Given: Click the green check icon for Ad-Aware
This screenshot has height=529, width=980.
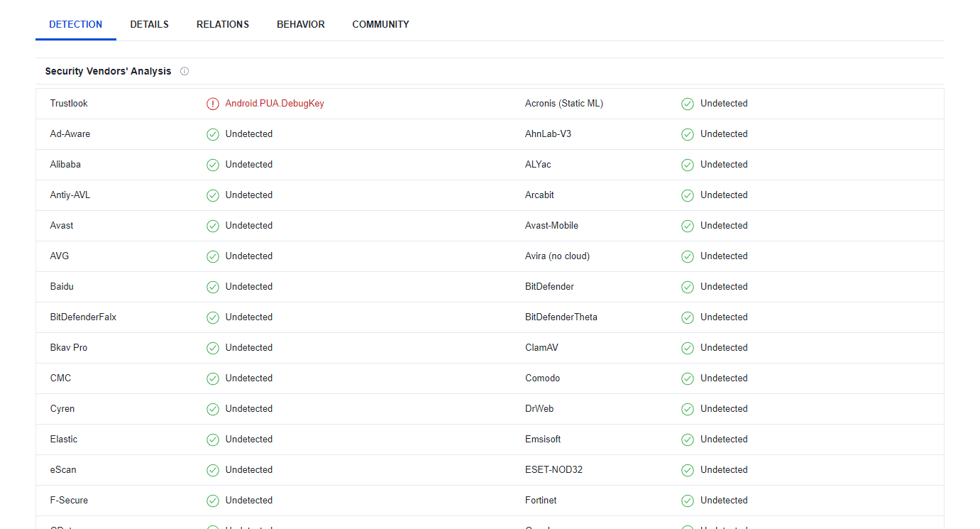Looking at the screenshot, I should tap(213, 134).
